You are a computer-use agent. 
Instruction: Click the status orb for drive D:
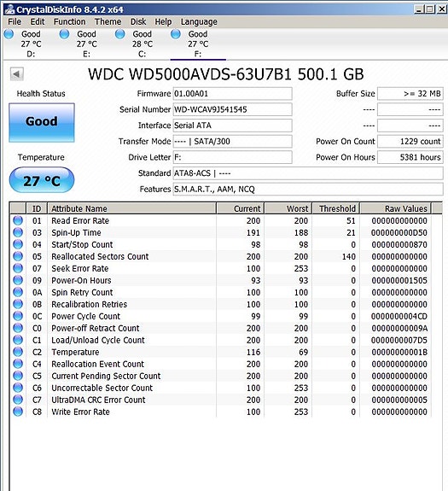[9, 34]
